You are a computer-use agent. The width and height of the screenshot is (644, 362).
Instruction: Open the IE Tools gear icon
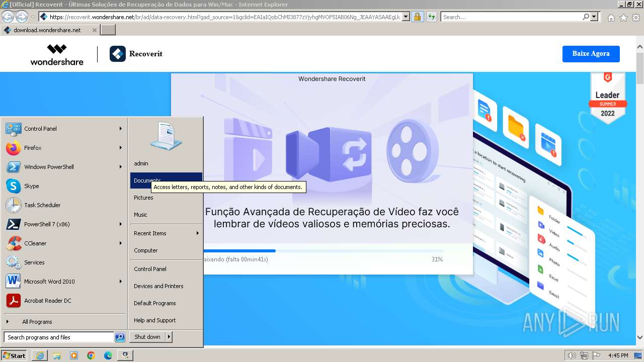tap(635, 18)
